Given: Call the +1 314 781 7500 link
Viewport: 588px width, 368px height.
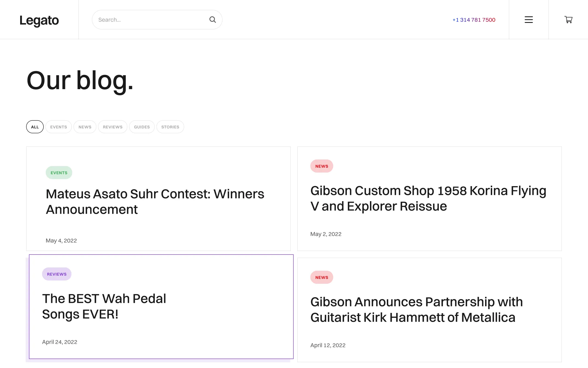Looking at the screenshot, I should click(474, 20).
